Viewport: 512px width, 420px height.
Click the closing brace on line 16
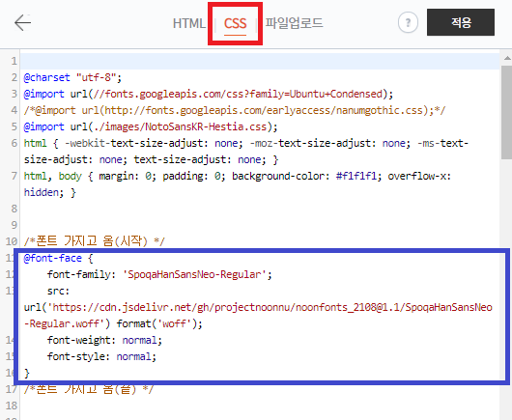coord(27,373)
